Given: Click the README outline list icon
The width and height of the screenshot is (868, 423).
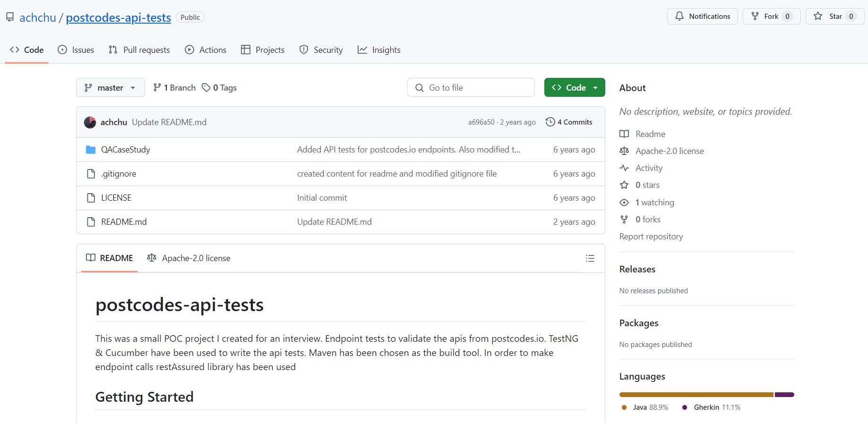Looking at the screenshot, I should pyautogui.click(x=590, y=258).
